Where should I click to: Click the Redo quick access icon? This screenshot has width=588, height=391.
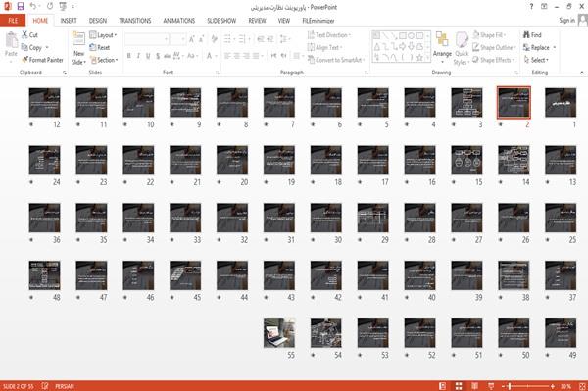tap(50, 7)
